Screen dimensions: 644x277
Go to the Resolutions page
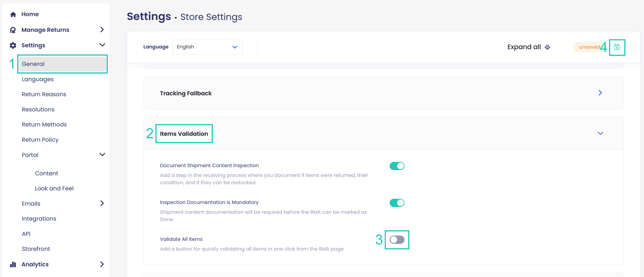click(38, 109)
